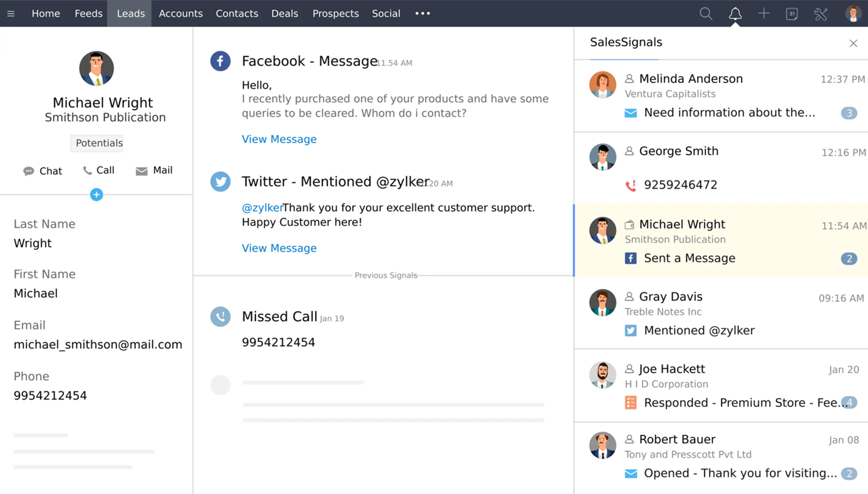Click Smithson Publication under profile name
The image size is (868, 494).
[x=105, y=117]
